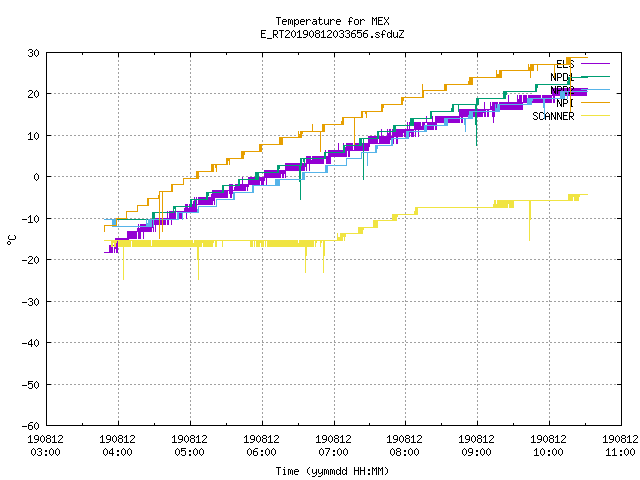Click the y-axis label -50
Screen dimensions: 640x480
(x=31, y=384)
